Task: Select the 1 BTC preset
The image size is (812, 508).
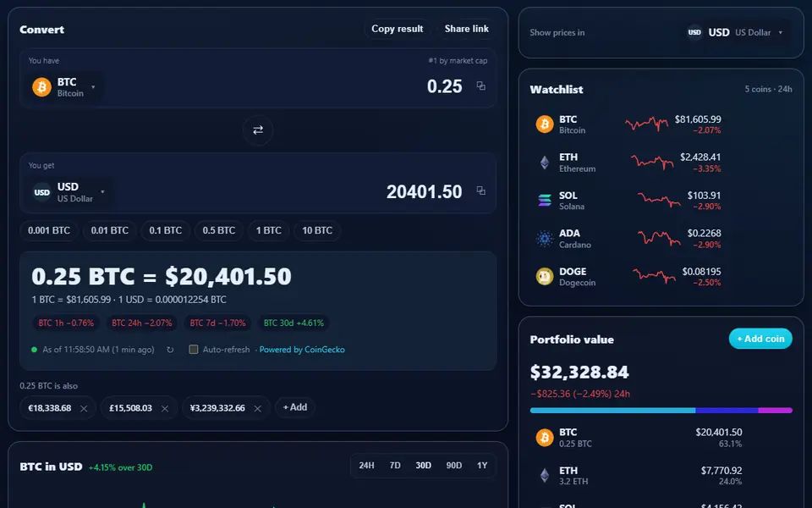Action: (x=269, y=230)
